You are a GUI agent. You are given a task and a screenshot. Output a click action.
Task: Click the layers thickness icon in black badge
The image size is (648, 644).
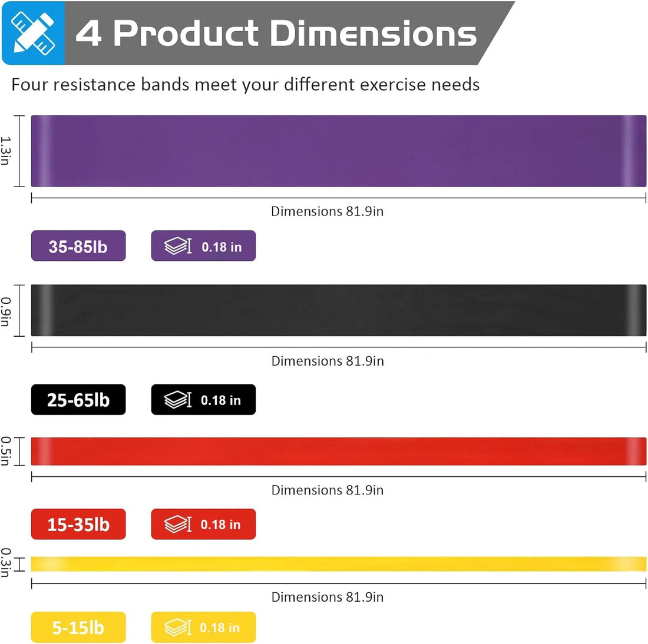pyautogui.click(x=177, y=400)
